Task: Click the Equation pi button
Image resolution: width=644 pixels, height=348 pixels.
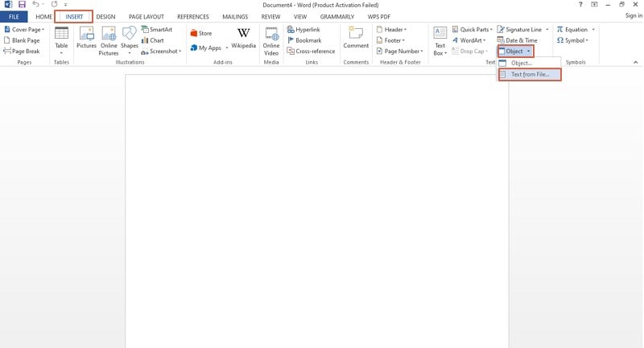Action: [572, 30]
